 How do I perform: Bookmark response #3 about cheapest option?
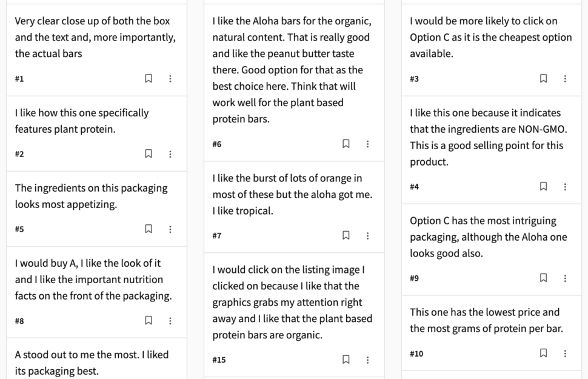544,79
